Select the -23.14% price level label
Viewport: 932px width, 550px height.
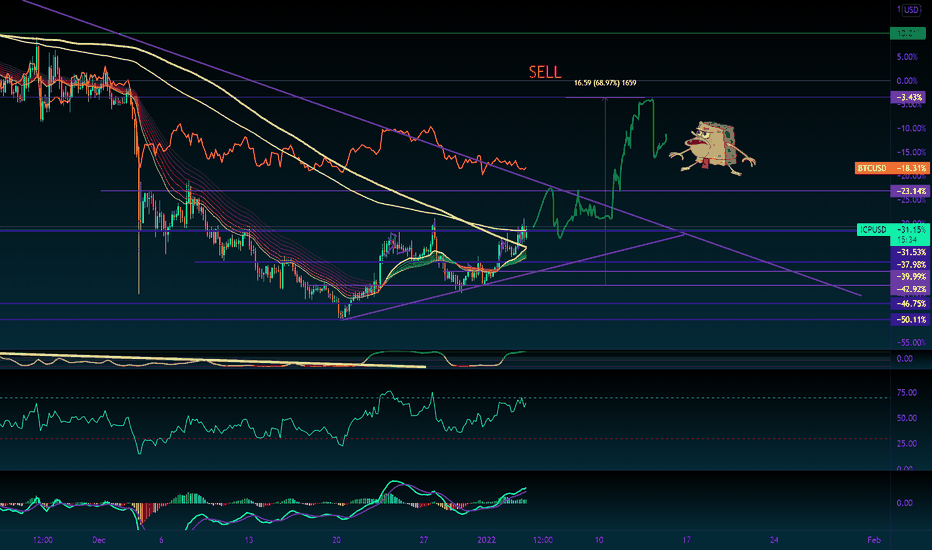click(x=908, y=191)
